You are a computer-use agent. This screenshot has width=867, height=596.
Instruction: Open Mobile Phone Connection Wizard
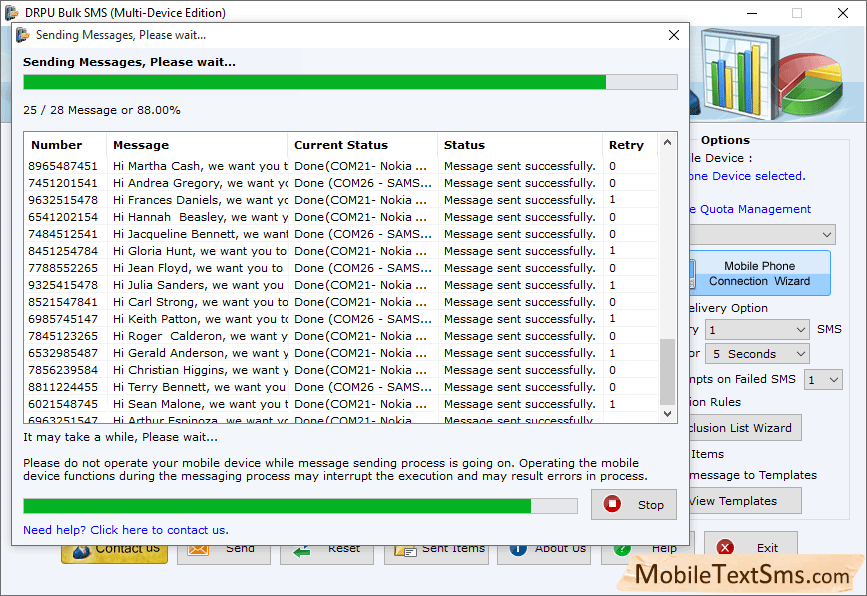click(759, 273)
